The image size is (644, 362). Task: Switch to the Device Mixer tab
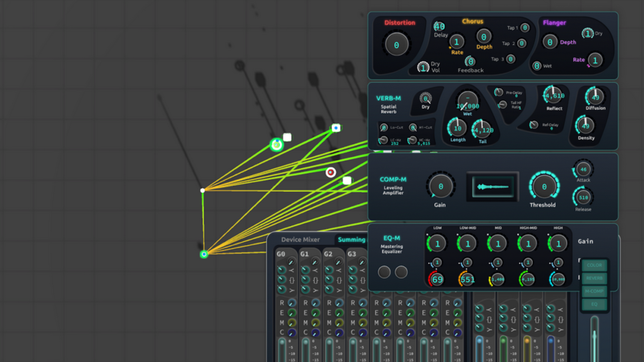300,240
